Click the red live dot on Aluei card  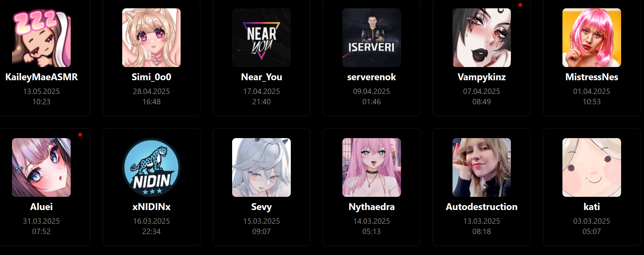pos(80,135)
